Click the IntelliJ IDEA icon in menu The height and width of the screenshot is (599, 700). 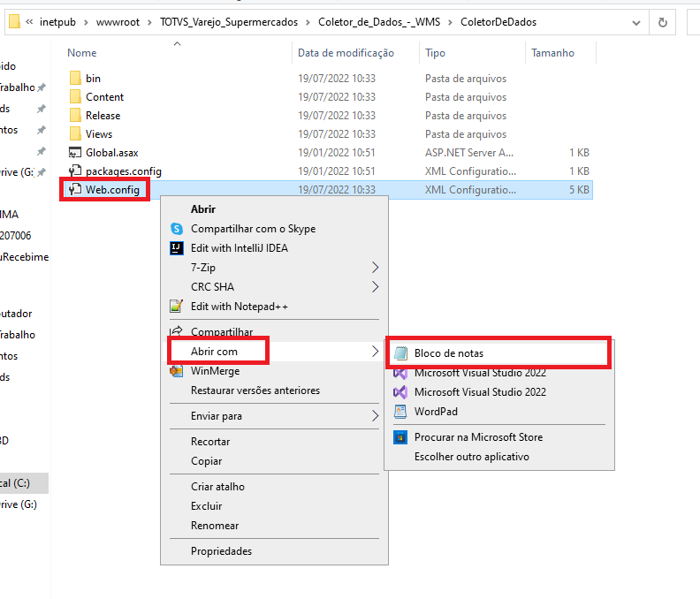(x=176, y=248)
